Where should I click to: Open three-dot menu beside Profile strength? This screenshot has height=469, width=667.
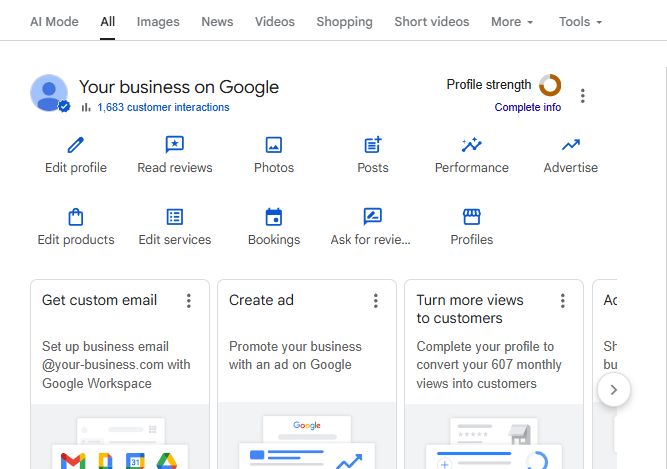coord(582,96)
